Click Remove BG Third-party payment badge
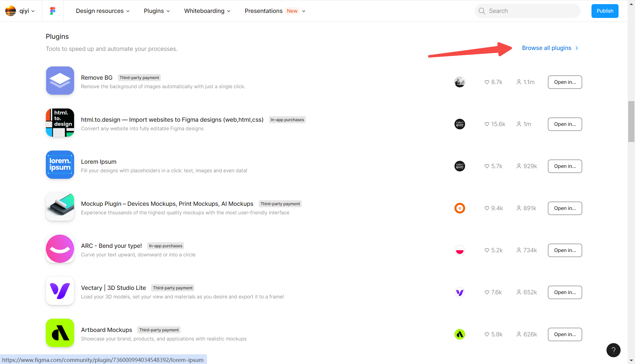This screenshot has width=635, height=364. pyautogui.click(x=139, y=78)
